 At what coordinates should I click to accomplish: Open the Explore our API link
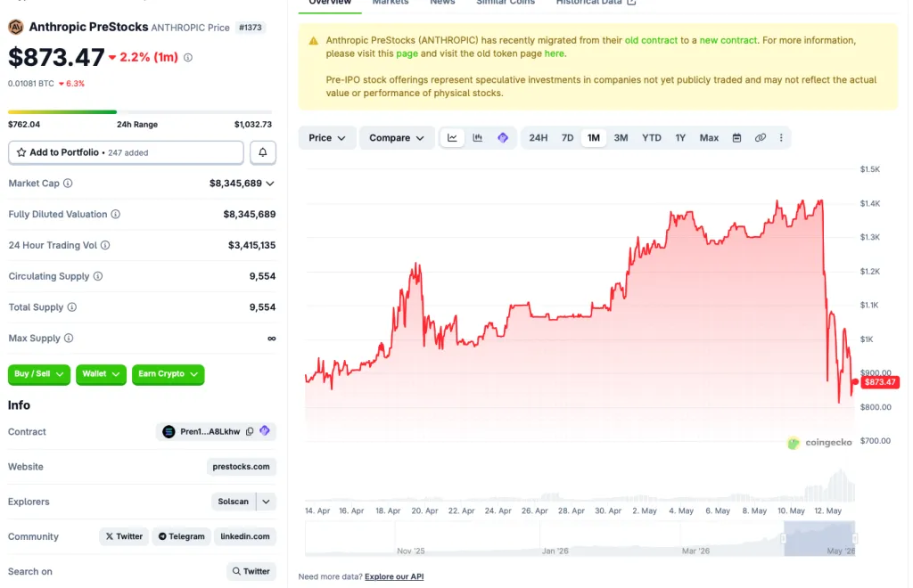[x=393, y=576]
